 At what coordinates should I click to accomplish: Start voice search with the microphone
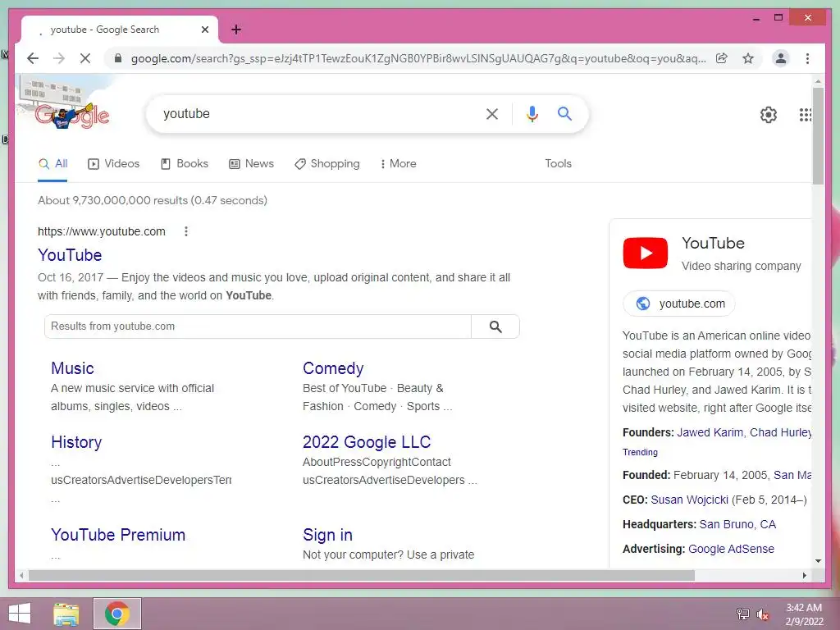pos(532,113)
